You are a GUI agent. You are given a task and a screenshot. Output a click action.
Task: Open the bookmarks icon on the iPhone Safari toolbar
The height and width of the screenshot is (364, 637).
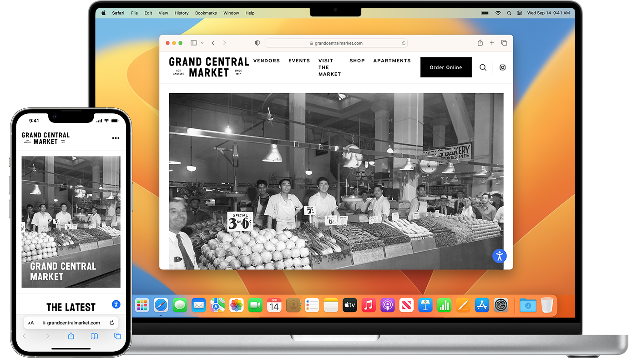pyautogui.click(x=94, y=336)
